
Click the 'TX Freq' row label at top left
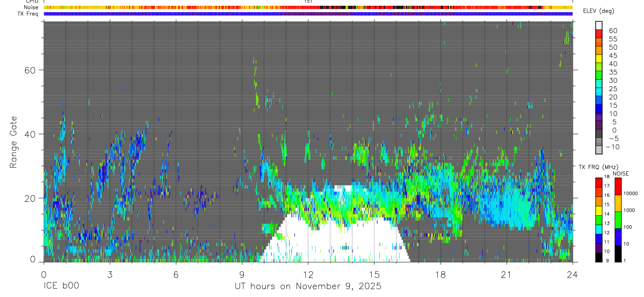point(28,14)
